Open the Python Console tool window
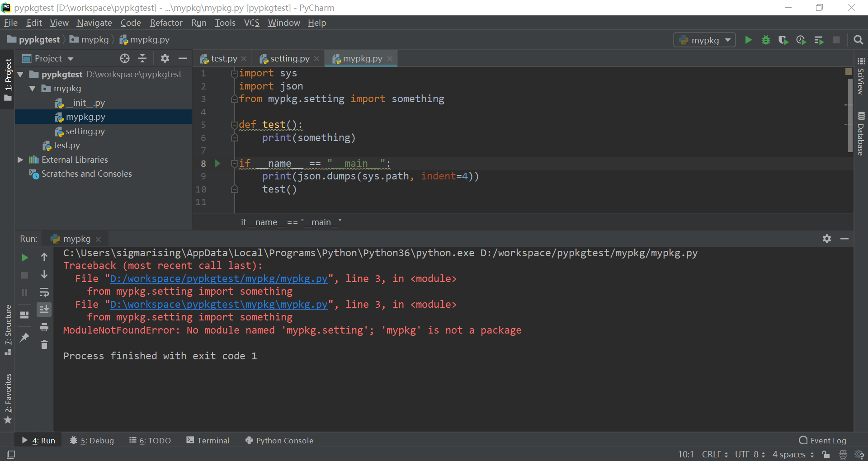Viewport: 868px width, 461px height. [279, 441]
